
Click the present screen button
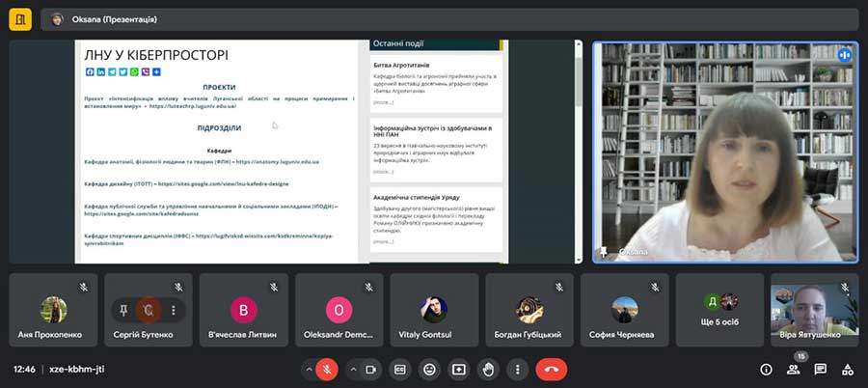click(x=458, y=369)
